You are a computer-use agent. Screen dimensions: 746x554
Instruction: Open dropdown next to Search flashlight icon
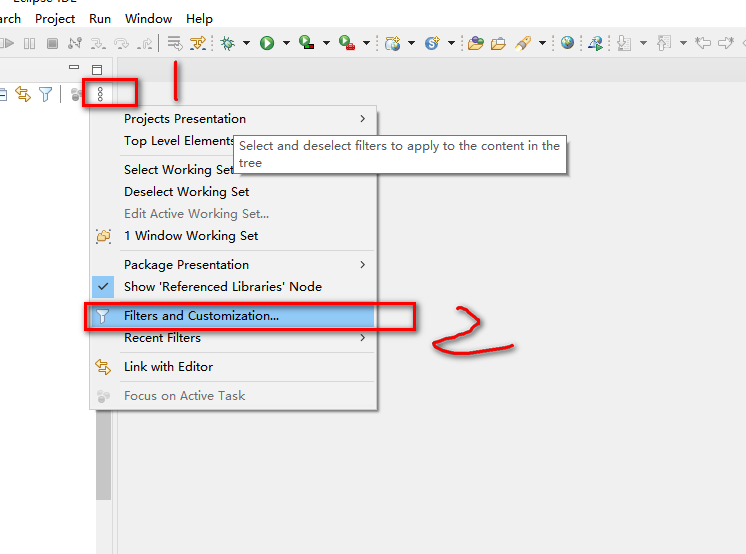tap(542, 43)
